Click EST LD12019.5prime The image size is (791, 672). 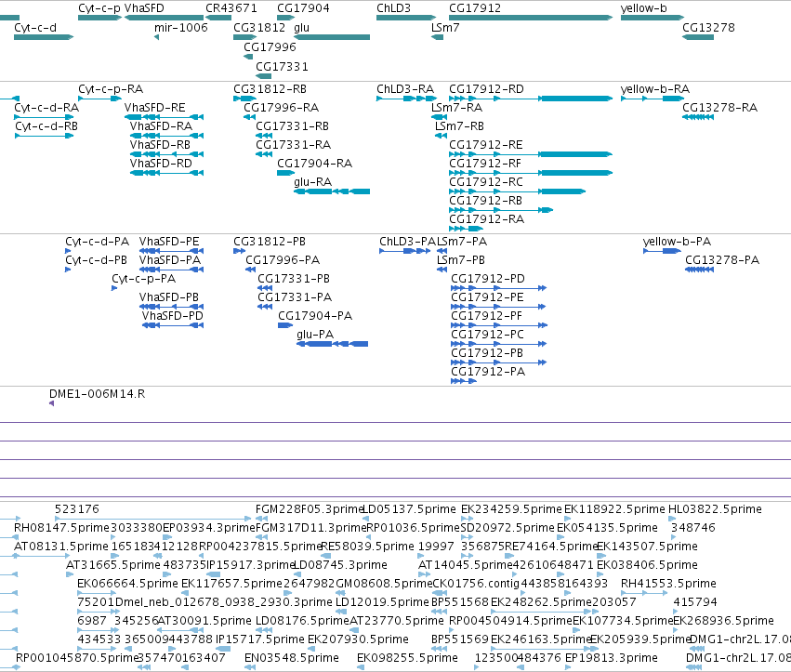tap(382, 602)
